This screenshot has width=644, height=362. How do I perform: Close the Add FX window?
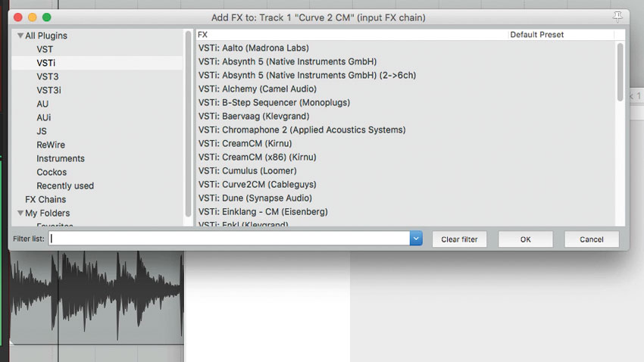18,17
